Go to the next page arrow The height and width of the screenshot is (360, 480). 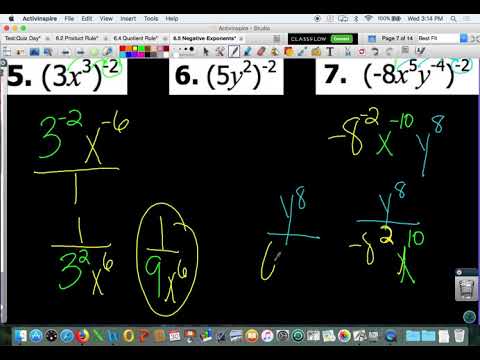pyautogui.click(x=80, y=52)
